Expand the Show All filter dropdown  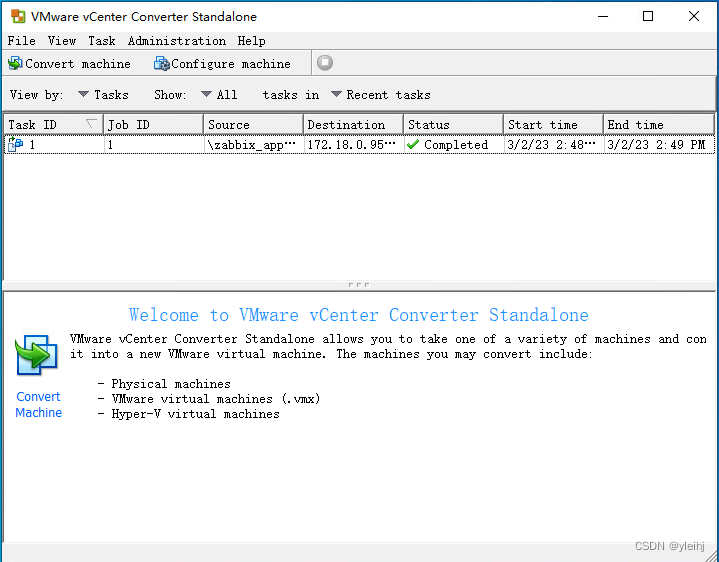(219, 95)
